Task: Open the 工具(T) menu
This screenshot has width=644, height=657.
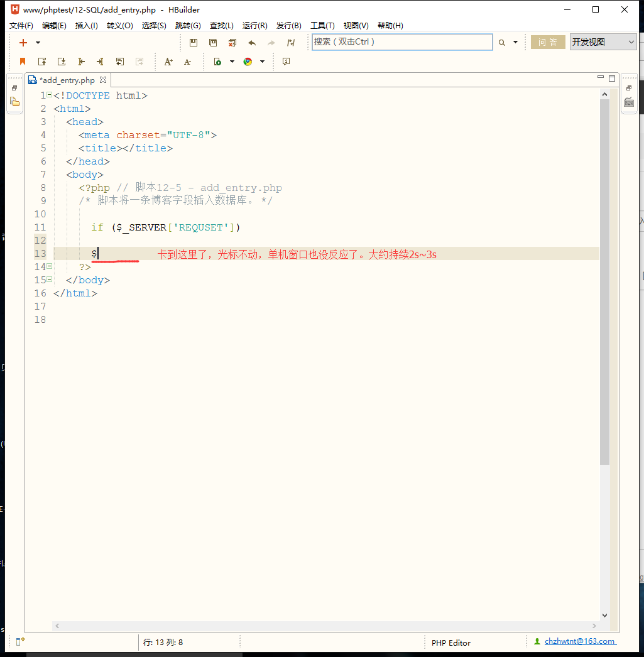Action: pos(322,26)
